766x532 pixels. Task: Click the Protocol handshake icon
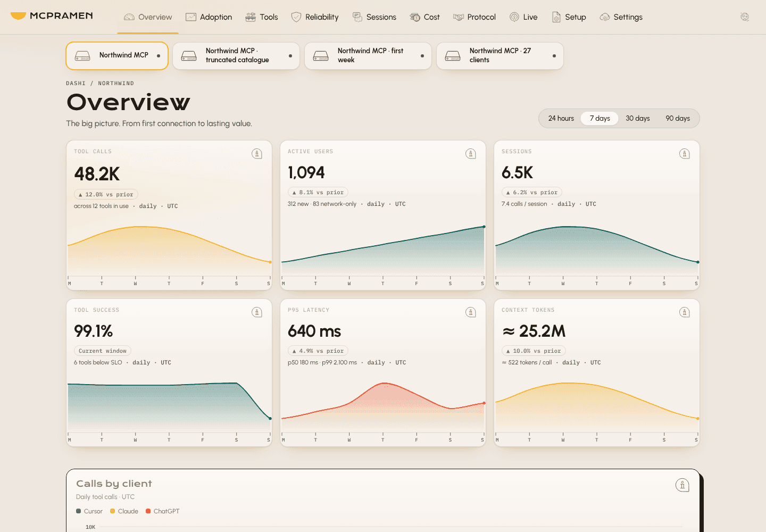tap(459, 17)
